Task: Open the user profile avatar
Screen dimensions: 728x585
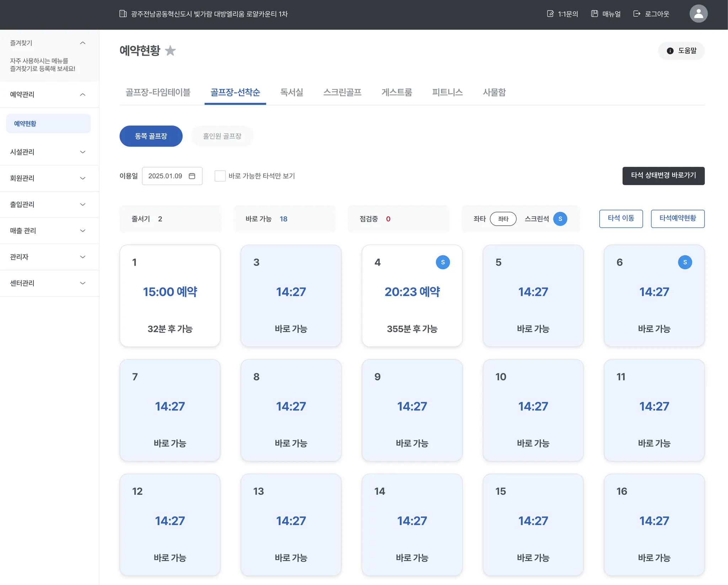Action: click(698, 14)
